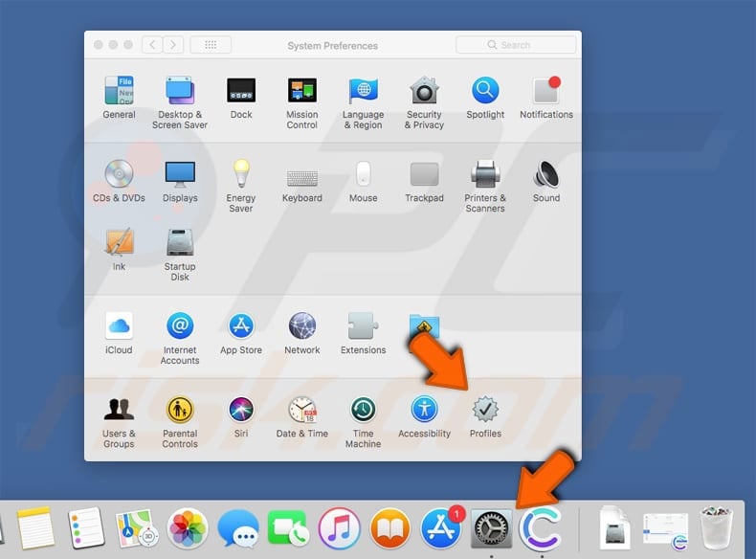756x559 pixels.
Task: Open Internet Accounts preferences
Action: [180, 325]
